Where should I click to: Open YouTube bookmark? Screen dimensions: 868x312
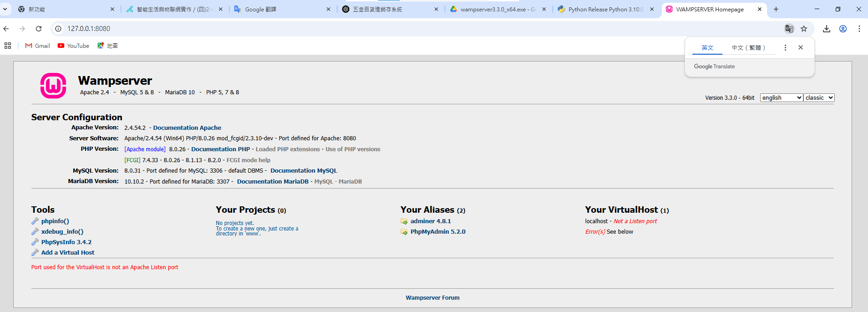(x=73, y=46)
